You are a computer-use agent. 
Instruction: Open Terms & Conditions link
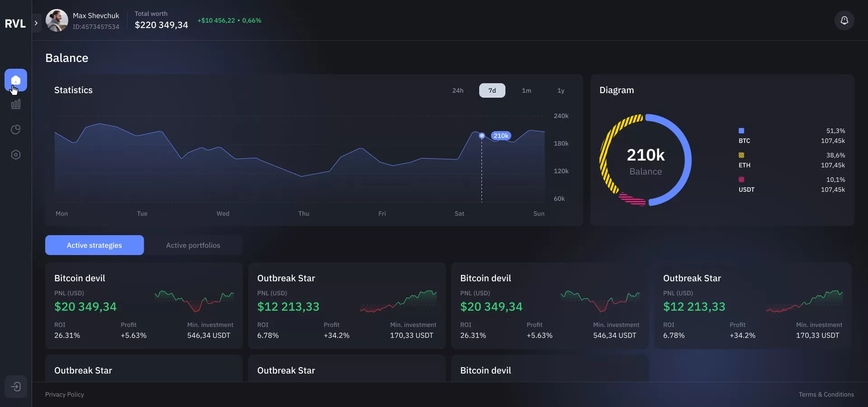click(826, 394)
